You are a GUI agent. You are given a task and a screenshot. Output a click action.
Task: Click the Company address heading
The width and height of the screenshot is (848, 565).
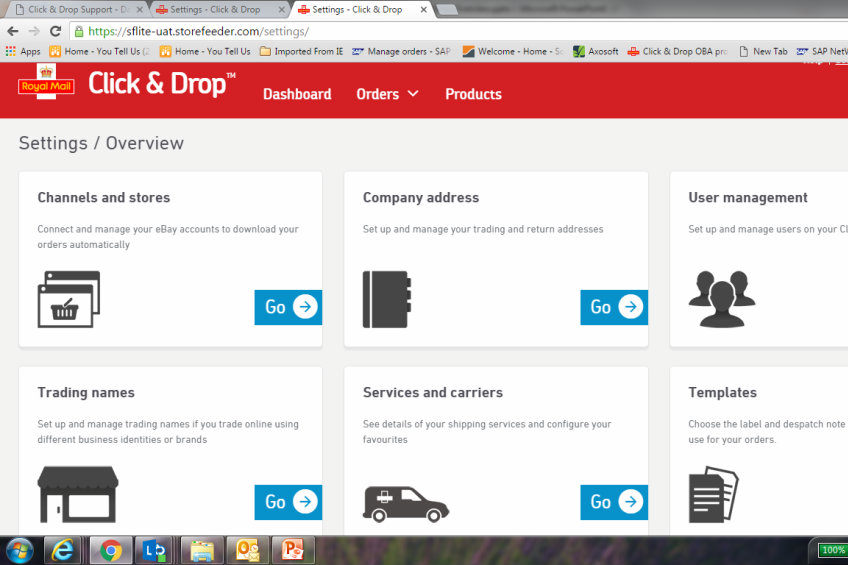click(421, 198)
